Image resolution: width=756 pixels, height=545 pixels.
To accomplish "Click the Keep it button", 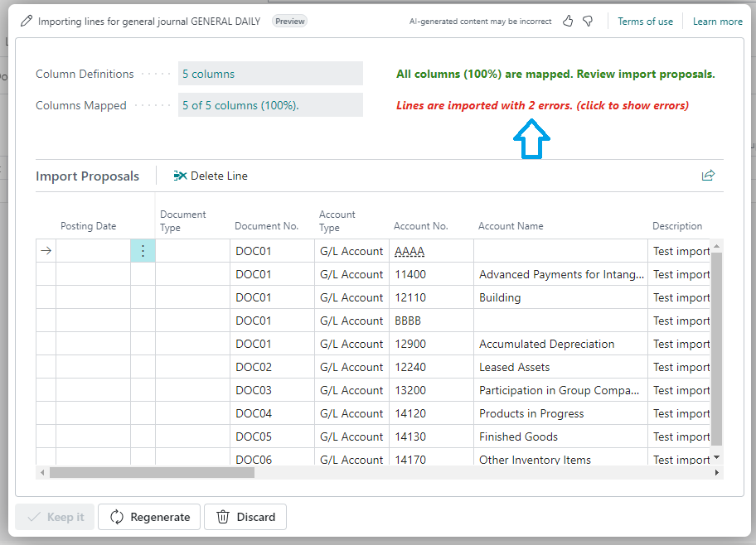I will pos(55,517).
